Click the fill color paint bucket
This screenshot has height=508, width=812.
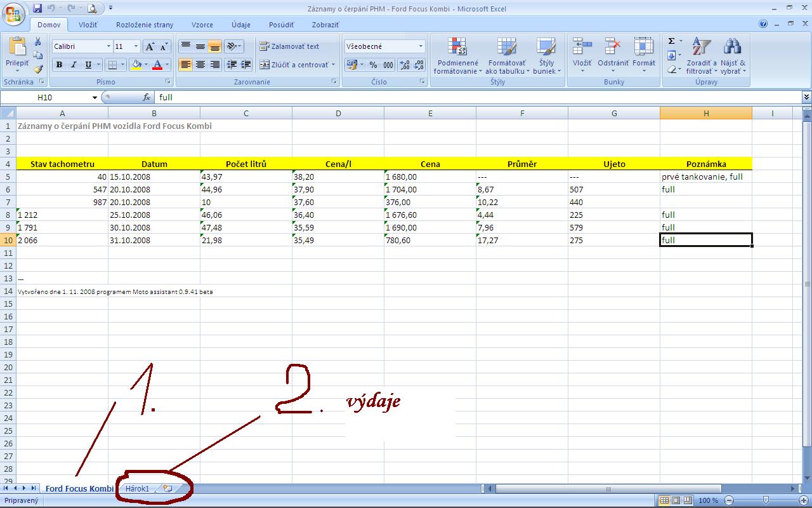[x=136, y=65]
